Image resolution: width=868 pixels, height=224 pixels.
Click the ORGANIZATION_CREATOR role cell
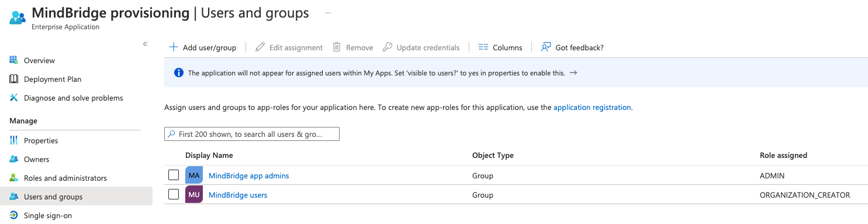805,195
